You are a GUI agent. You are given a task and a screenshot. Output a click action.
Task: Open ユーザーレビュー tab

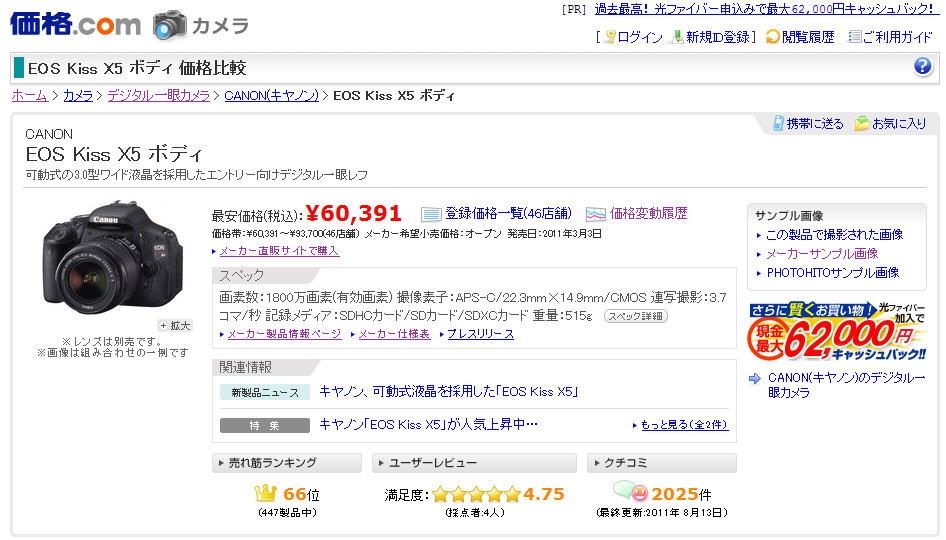(x=474, y=463)
